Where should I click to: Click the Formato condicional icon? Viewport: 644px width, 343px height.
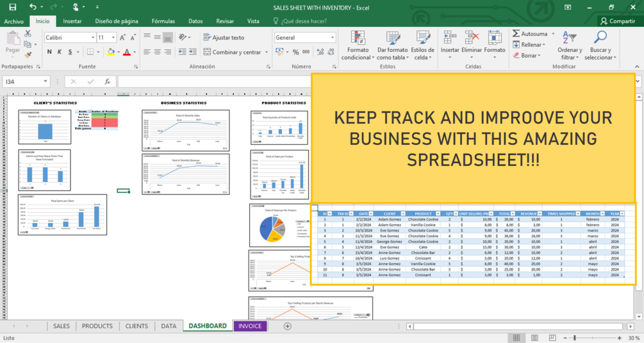[x=358, y=38]
